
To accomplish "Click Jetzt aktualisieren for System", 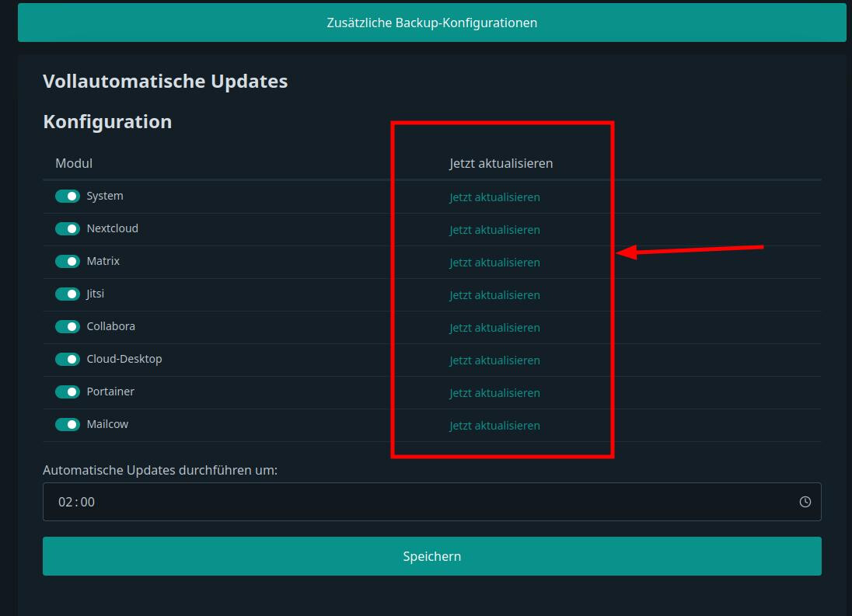I will coord(494,197).
